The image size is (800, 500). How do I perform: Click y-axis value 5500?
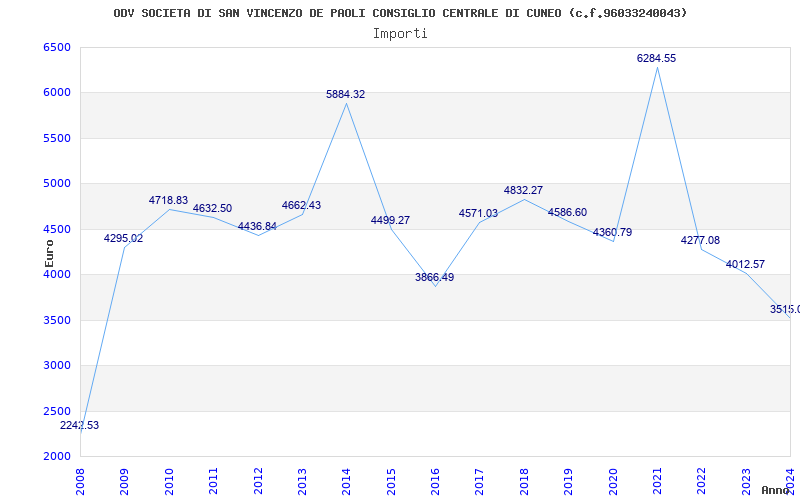[57, 138]
